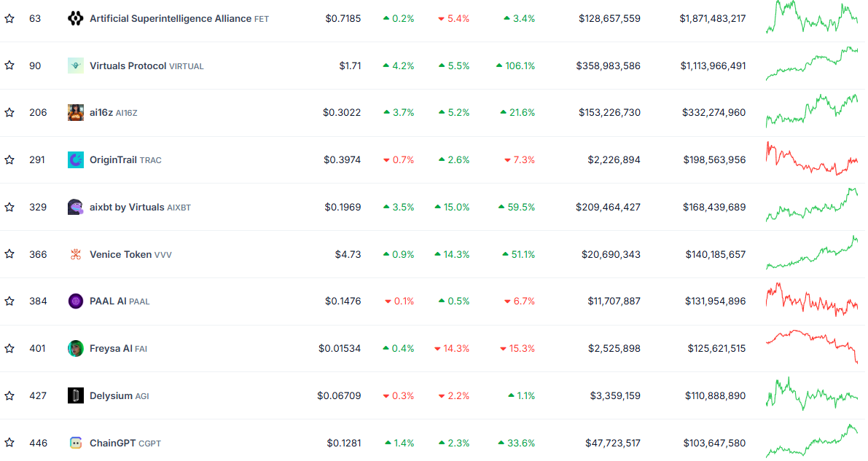Click the $0.06709 price value
Viewport: 868px width, 461px height.
coord(339,395)
